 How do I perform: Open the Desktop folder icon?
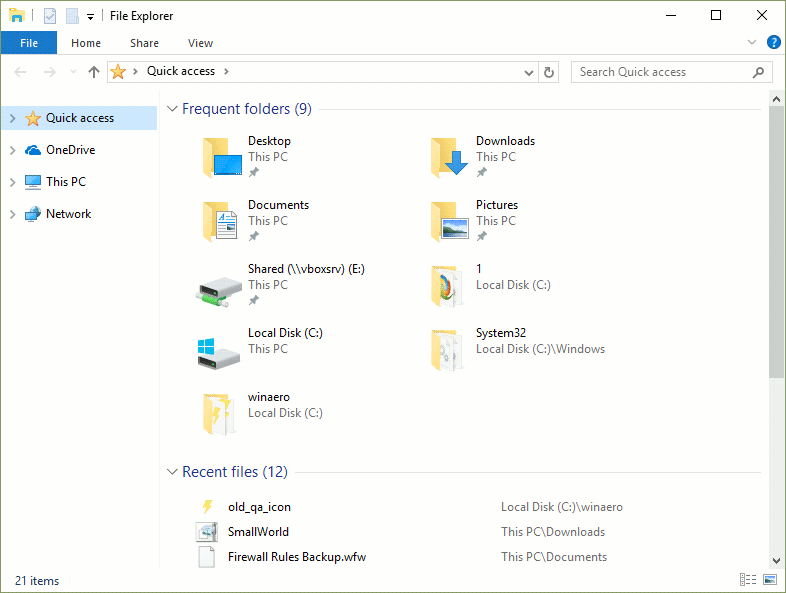(222, 158)
